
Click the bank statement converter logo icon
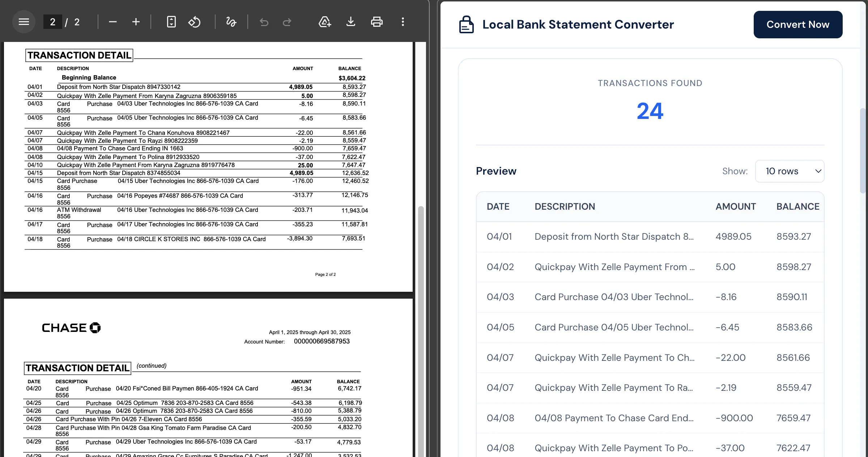466,25
